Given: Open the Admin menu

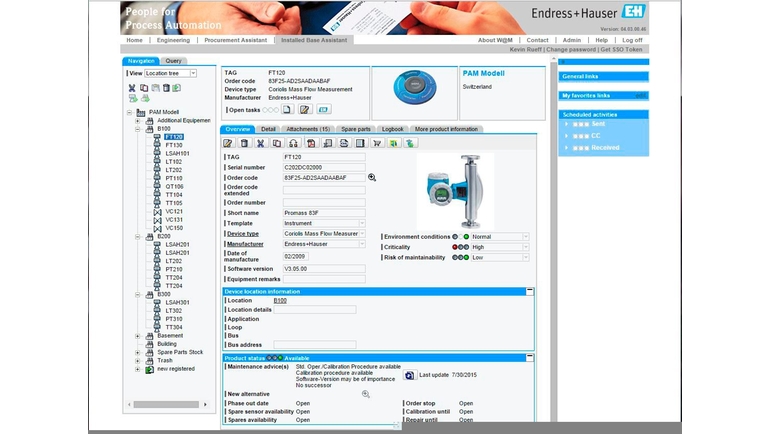Looking at the screenshot, I should click(x=572, y=40).
